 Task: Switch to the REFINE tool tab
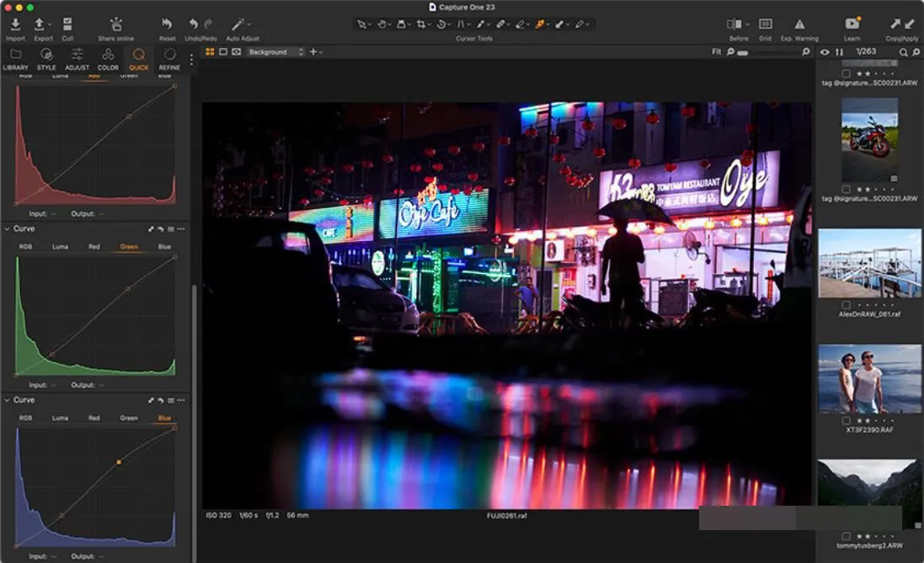tap(169, 60)
